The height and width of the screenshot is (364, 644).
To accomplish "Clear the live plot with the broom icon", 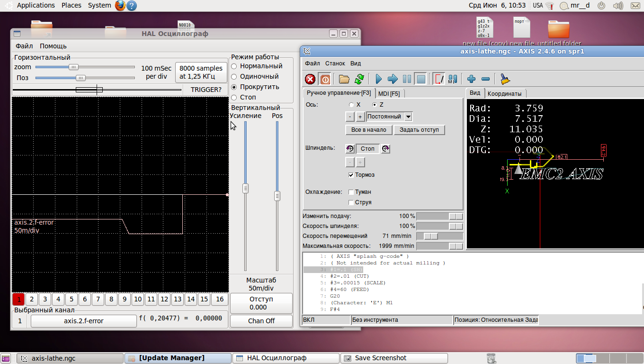I will [x=505, y=79].
